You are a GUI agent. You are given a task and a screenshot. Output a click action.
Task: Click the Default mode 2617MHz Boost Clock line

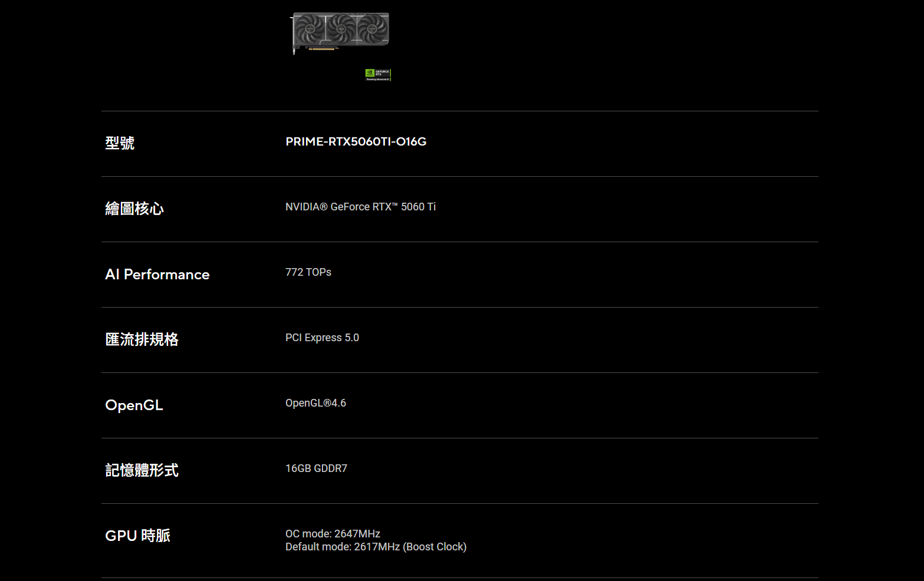pos(376,547)
